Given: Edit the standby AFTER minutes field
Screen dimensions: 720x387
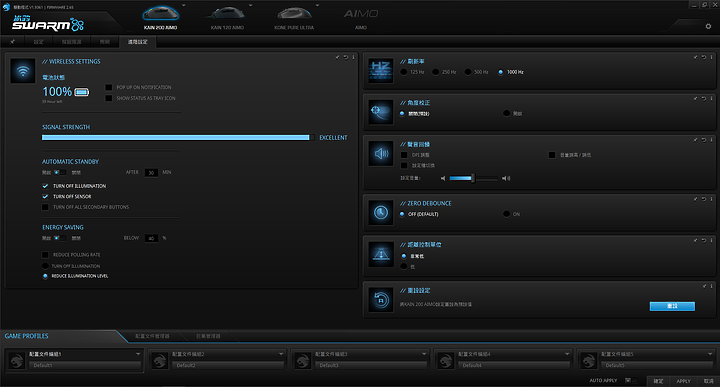Looking at the screenshot, I should [x=151, y=173].
